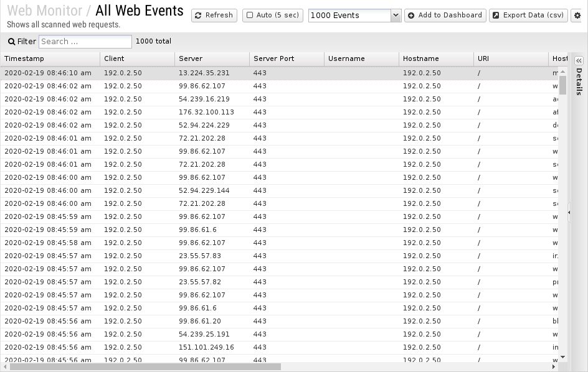Click the Filter magnifier icon
Viewport: 588px width, 372px height.
click(x=12, y=42)
